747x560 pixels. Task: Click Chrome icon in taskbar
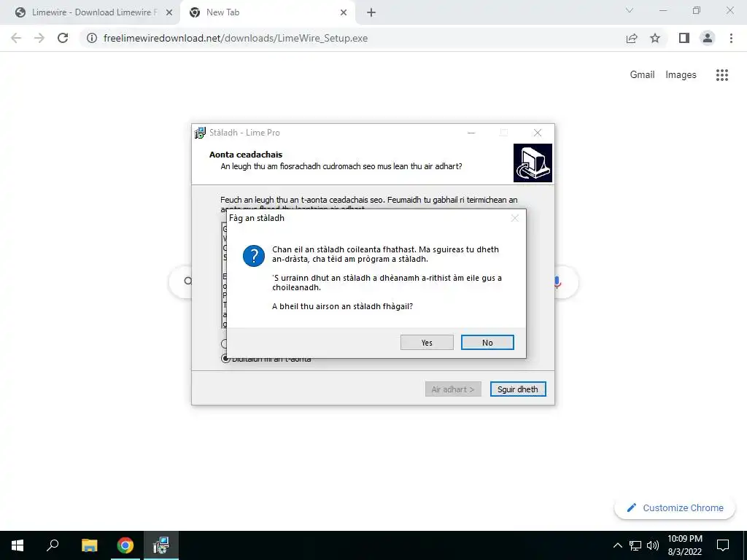coord(125,545)
